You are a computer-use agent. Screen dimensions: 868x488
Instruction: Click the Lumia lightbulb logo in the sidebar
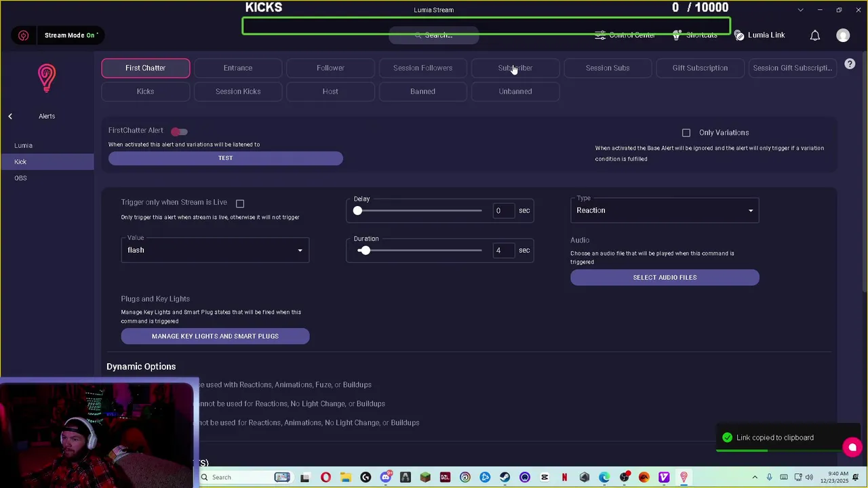(47, 79)
